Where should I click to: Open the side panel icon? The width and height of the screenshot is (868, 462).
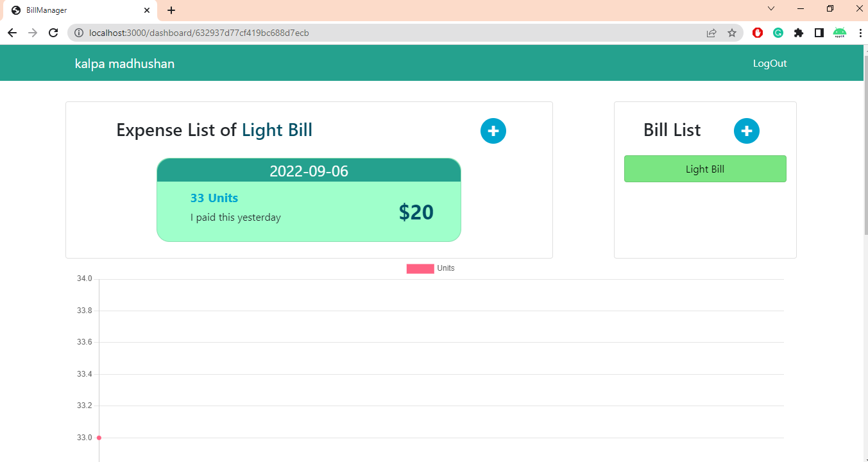point(819,33)
